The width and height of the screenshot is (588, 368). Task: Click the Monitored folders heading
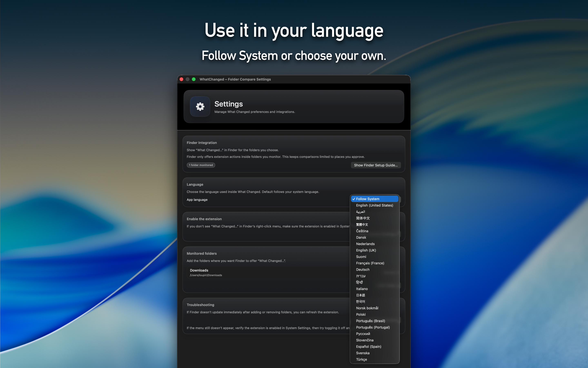pos(202,254)
